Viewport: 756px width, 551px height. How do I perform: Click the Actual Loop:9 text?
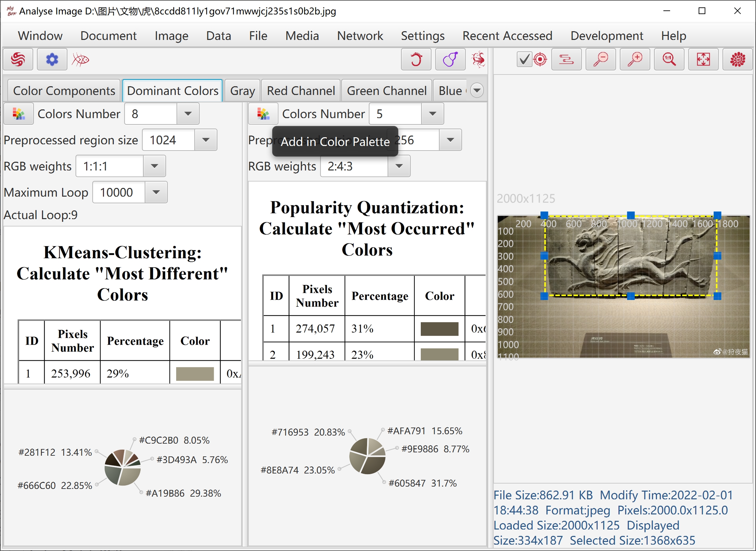pos(41,215)
